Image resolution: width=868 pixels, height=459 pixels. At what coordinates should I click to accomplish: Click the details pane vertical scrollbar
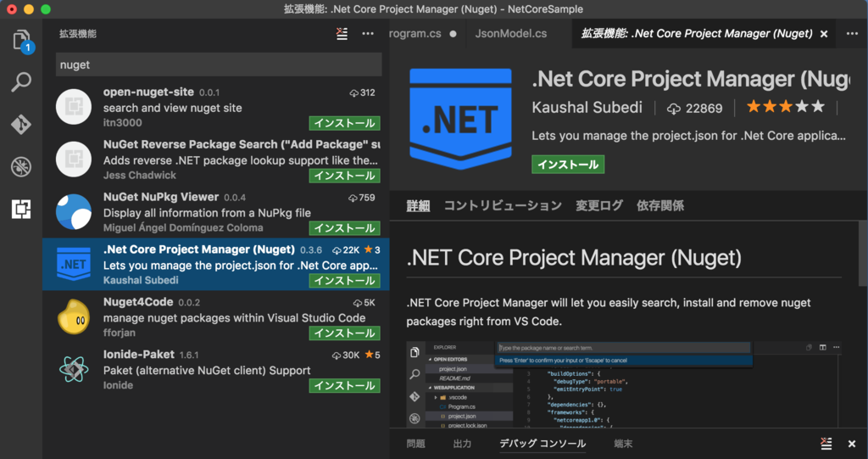click(863, 254)
